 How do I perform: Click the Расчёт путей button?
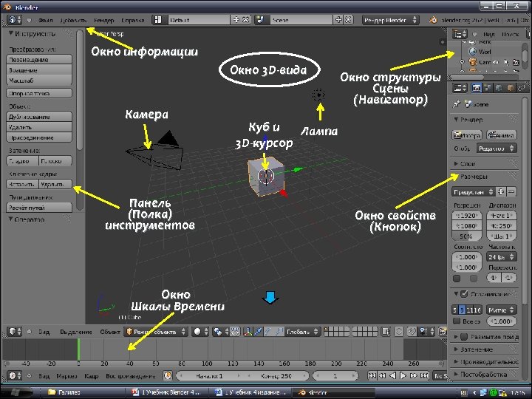click(39, 208)
